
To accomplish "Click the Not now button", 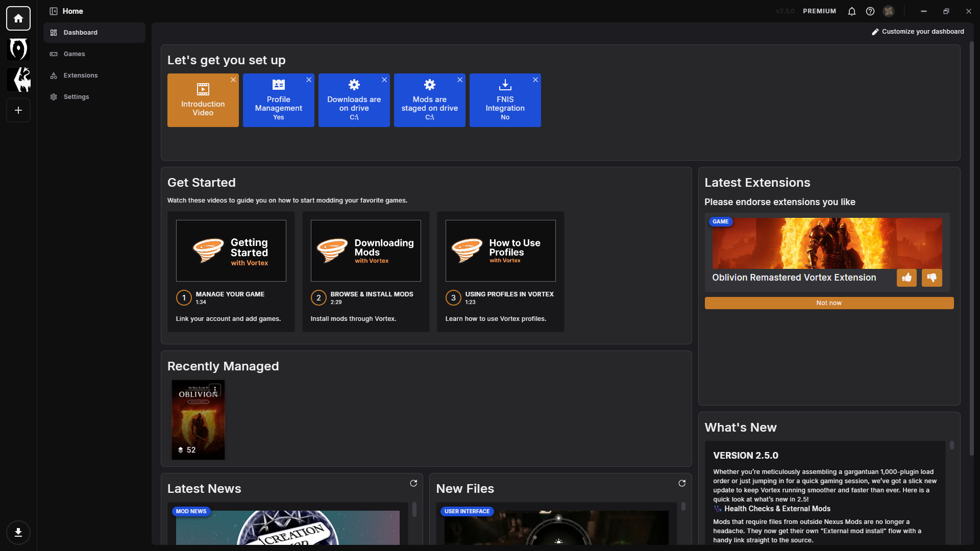I will click(829, 303).
